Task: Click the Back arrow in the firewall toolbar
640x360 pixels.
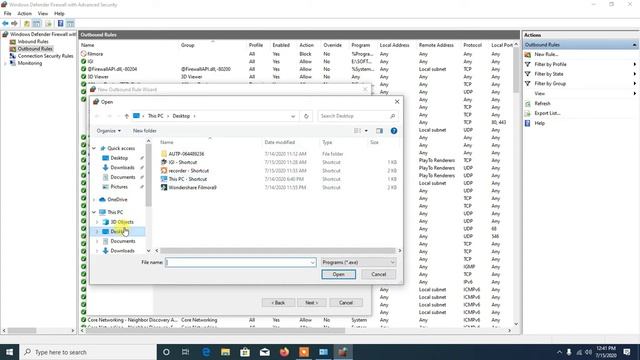Action: tap(5, 24)
